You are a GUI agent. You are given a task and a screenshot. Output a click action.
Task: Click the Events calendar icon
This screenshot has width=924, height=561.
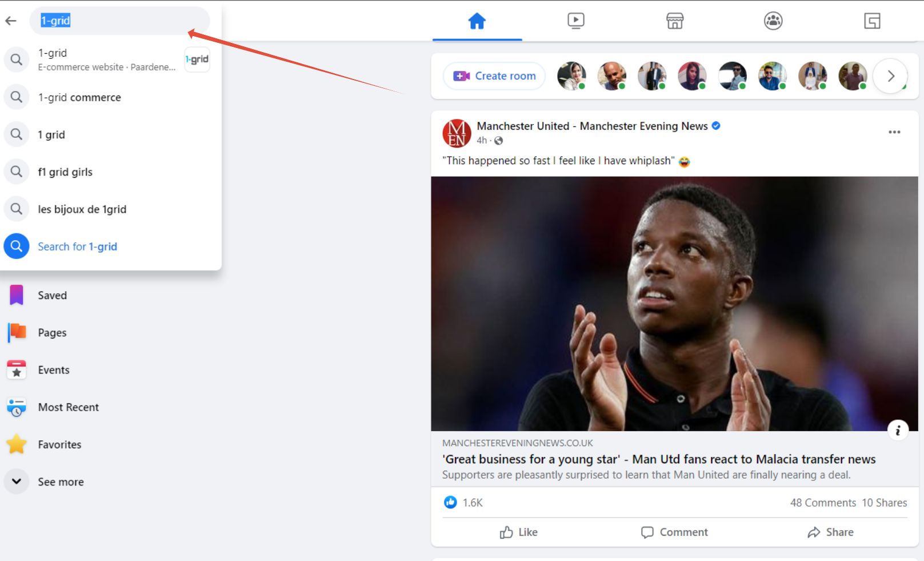coord(17,370)
